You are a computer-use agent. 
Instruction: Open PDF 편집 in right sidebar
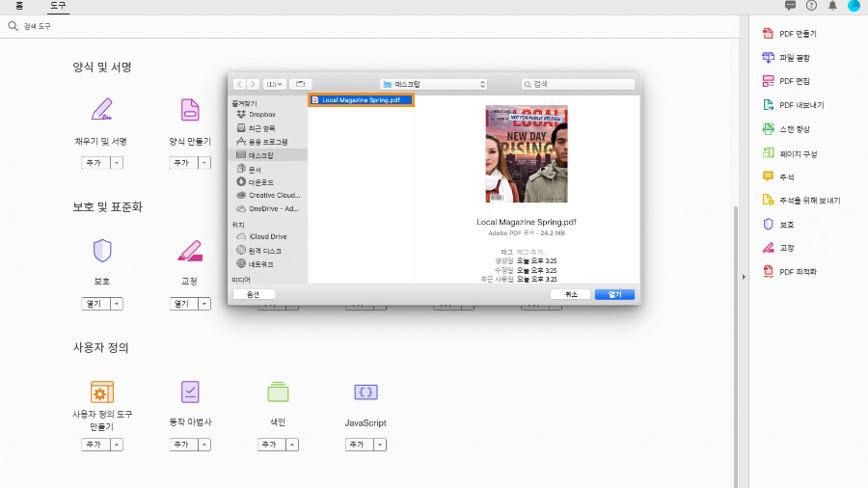786,81
